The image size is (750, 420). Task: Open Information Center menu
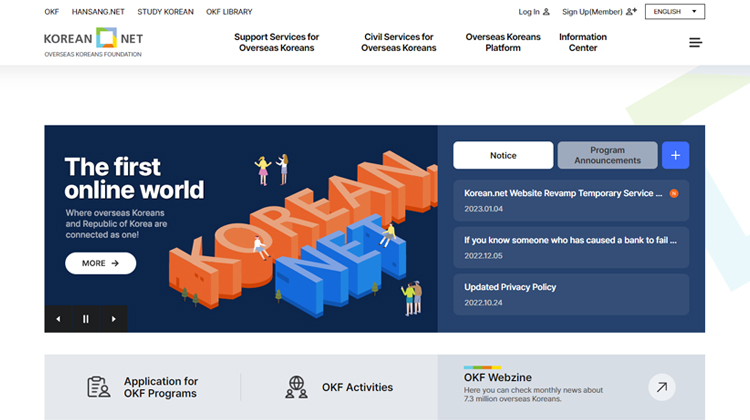[583, 42]
